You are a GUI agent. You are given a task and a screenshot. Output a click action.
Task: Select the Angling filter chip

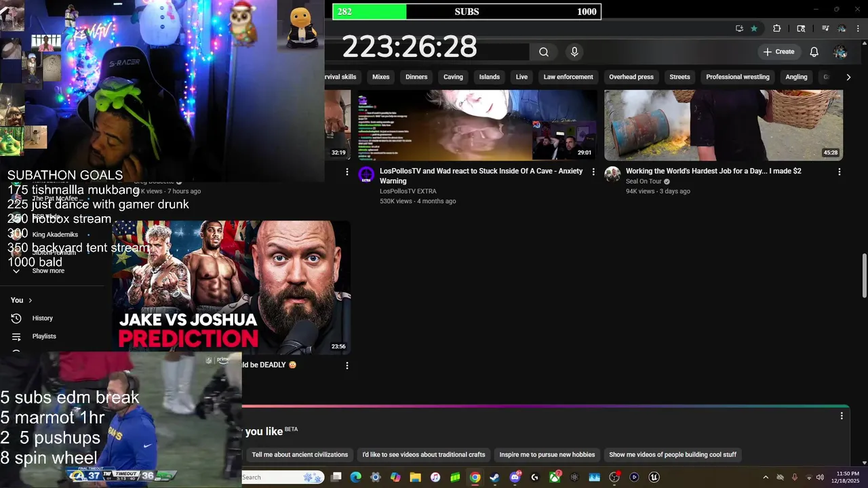[796, 77]
